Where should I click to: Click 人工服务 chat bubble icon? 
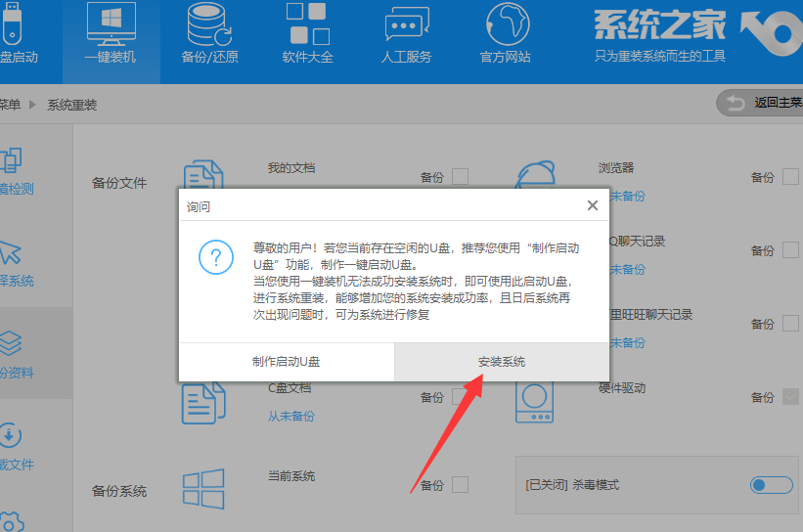(406, 23)
